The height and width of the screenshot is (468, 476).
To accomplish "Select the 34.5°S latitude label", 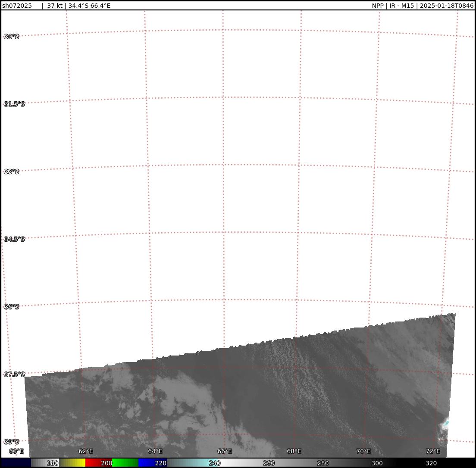I will coord(14,239).
